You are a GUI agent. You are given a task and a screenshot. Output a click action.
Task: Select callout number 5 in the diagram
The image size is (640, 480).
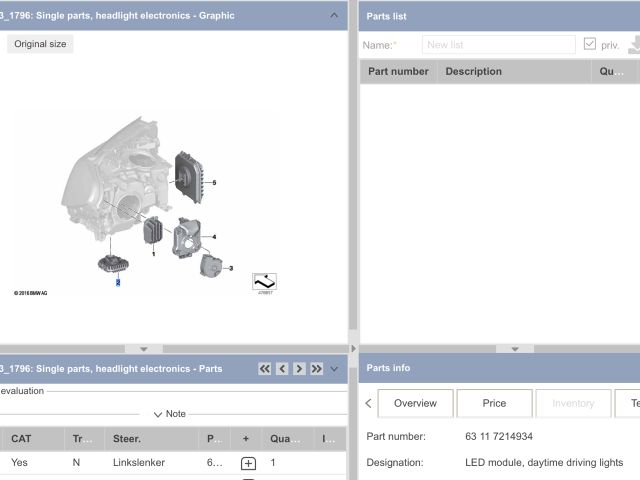pyautogui.click(x=214, y=183)
